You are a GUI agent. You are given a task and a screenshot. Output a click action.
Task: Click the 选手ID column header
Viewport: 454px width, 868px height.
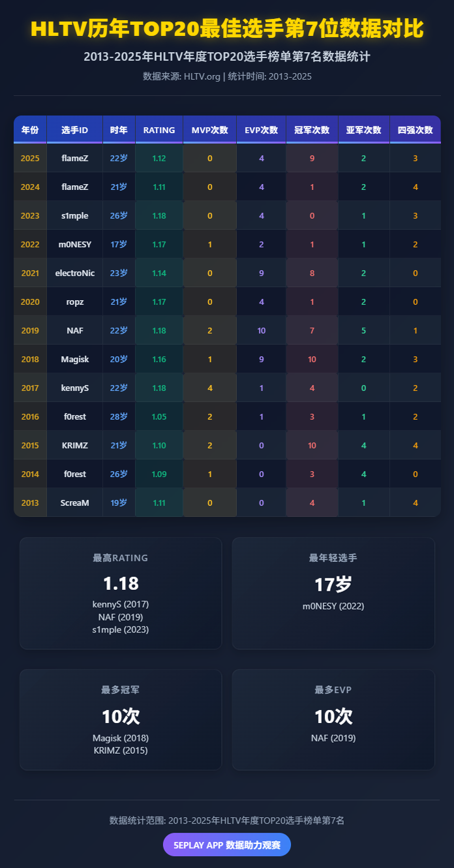click(74, 130)
